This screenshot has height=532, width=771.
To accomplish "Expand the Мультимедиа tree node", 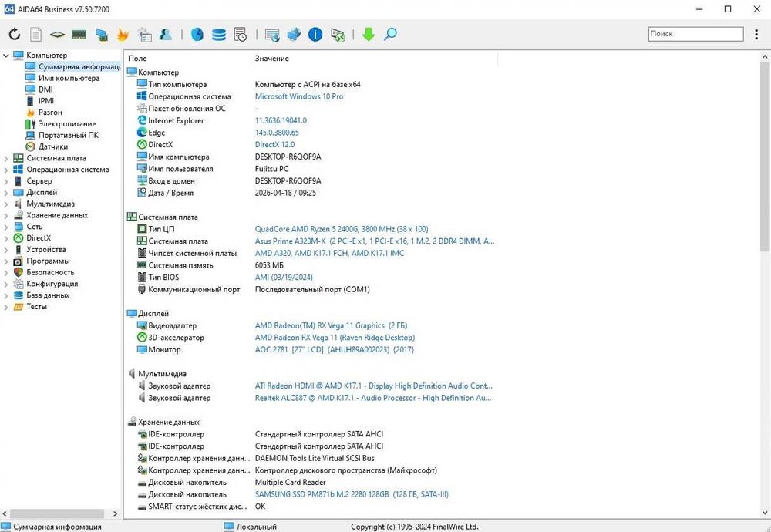I will point(6,204).
